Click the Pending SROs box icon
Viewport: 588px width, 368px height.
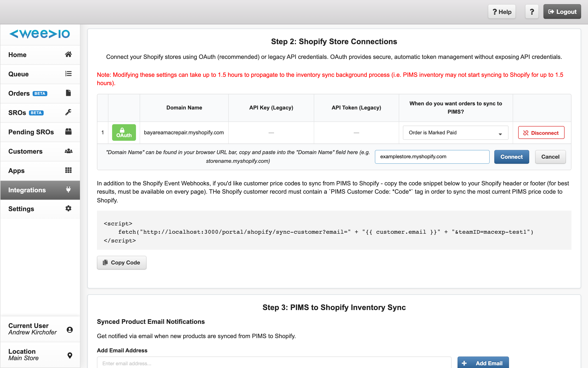pyautogui.click(x=68, y=132)
